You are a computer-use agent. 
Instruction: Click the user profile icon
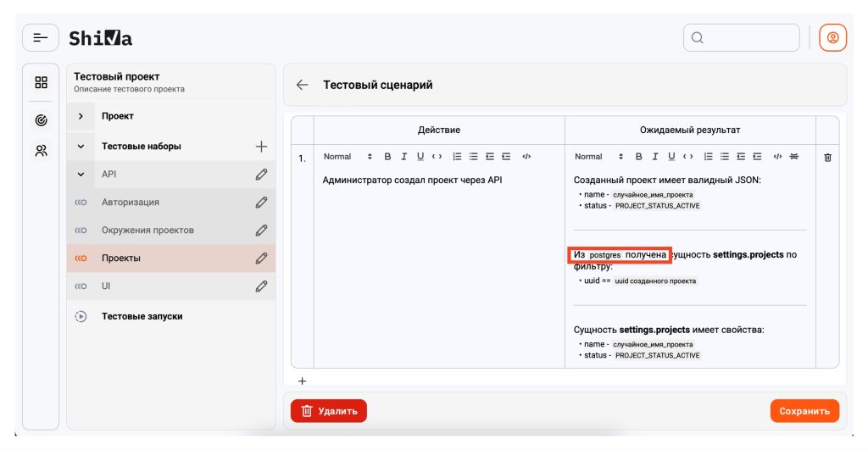832,38
